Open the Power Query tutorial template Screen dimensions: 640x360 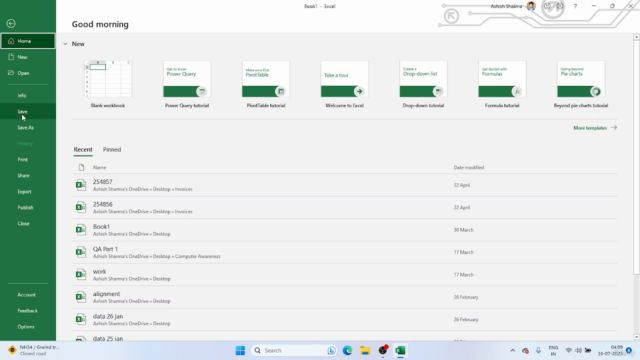pyautogui.click(x=187, y=84)
